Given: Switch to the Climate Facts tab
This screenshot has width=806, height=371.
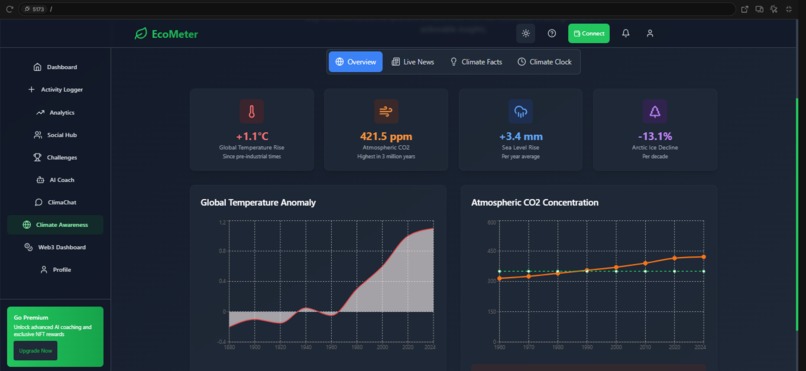Looking at the screenshot, I should tap(476, 62).
